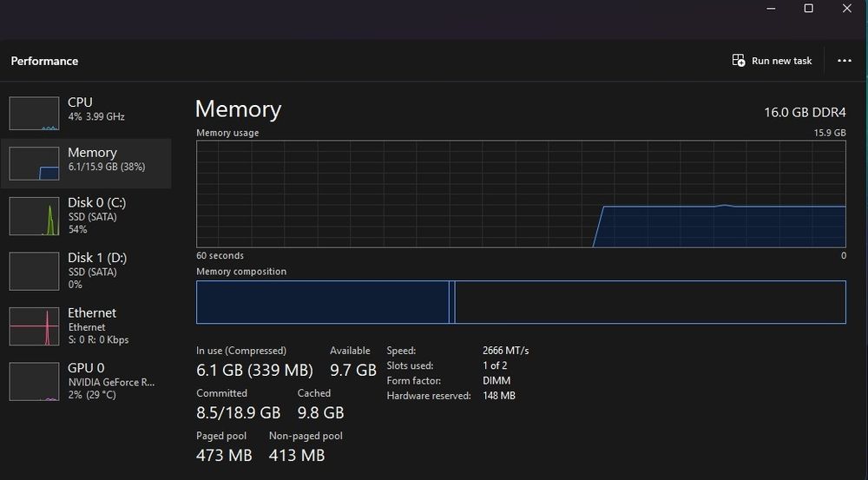Viewport: 868px width, 480px height.
Task: Click the Paged pool label
Action: tap(221, 436)
